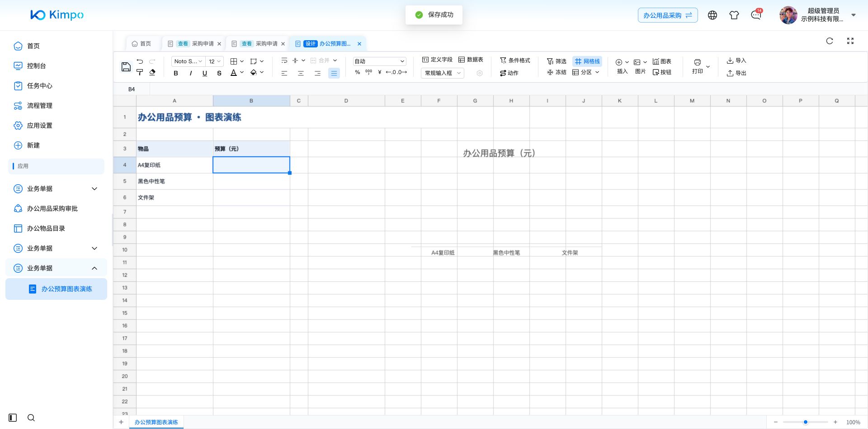Toggle underline formatting

(x=205, y=73)
